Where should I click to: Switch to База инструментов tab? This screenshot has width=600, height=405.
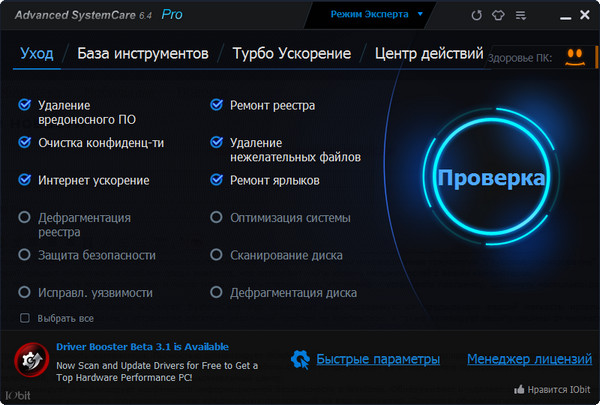(143, 54)
